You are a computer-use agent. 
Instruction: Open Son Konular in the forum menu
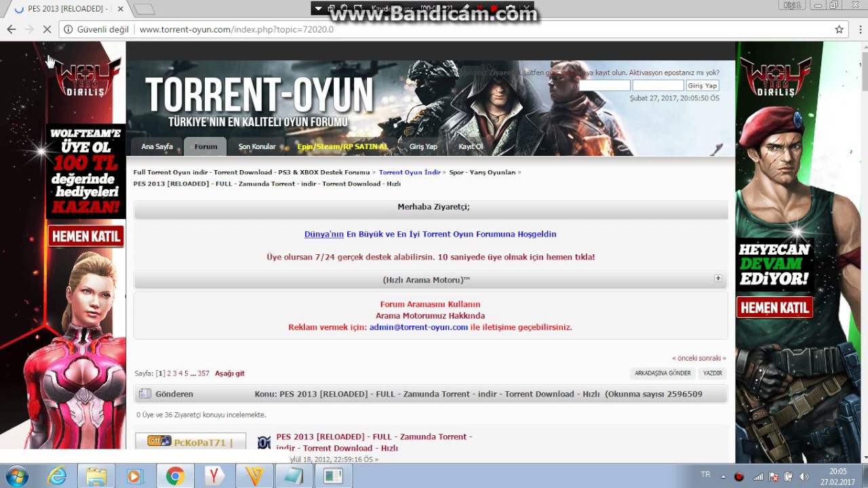(257, 146)
